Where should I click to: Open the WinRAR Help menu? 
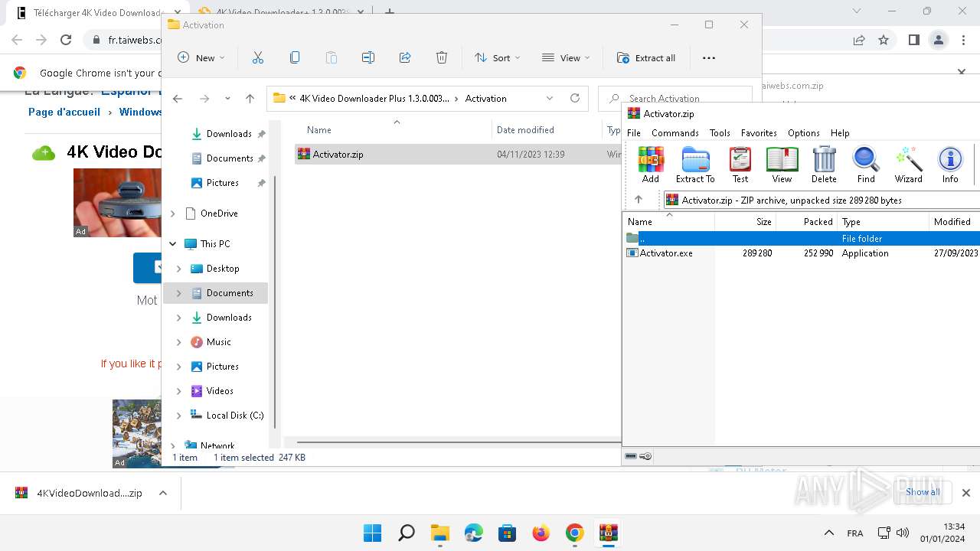[x=840, y=132]
